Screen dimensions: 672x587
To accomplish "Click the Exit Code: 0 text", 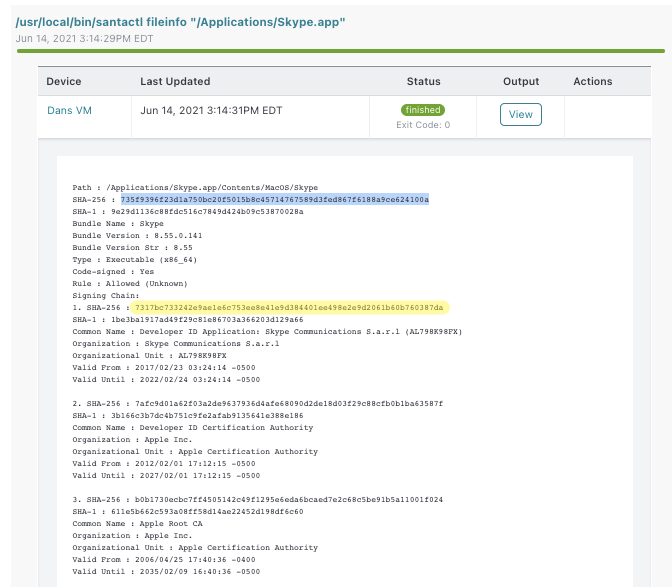I will (x=423, y=125).
